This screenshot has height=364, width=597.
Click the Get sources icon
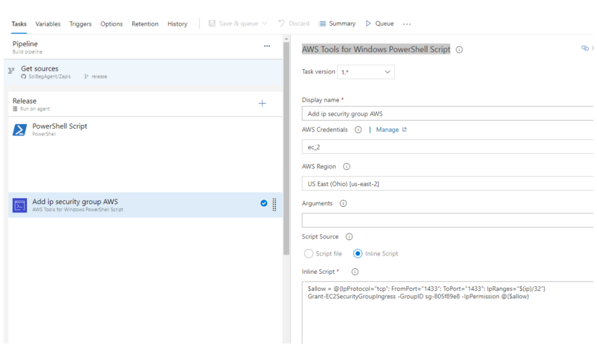click(x=12, y=71)
